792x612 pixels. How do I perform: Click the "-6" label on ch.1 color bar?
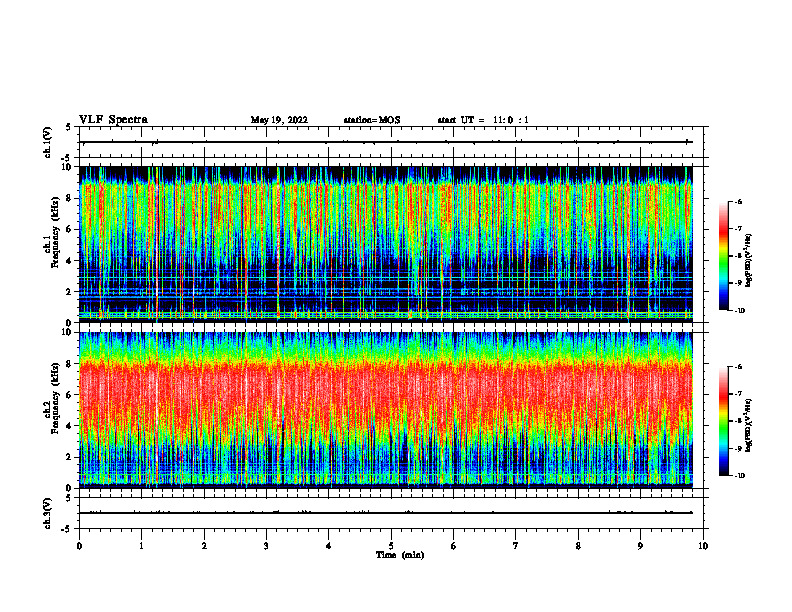point(739,201)
